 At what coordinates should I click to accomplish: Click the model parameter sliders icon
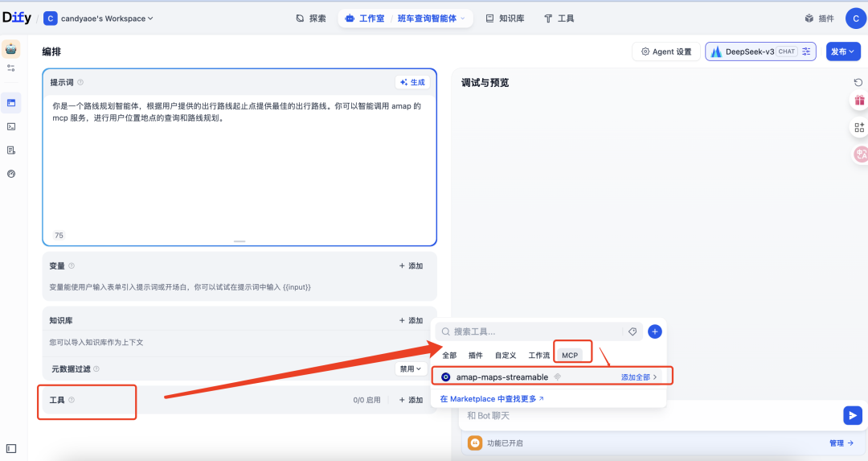(807, 51)
